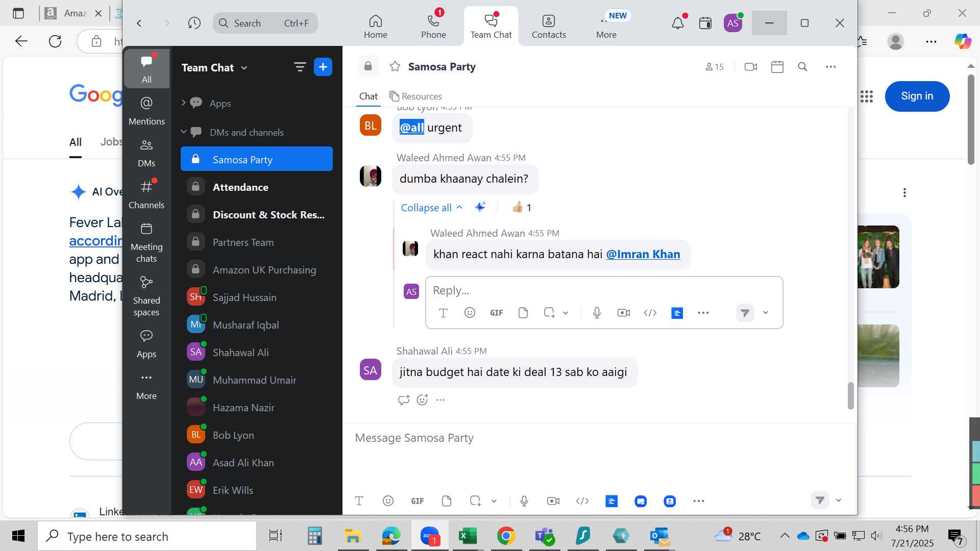
Task: Open Excel from the Windows taskbar
Action: (468, 536)
